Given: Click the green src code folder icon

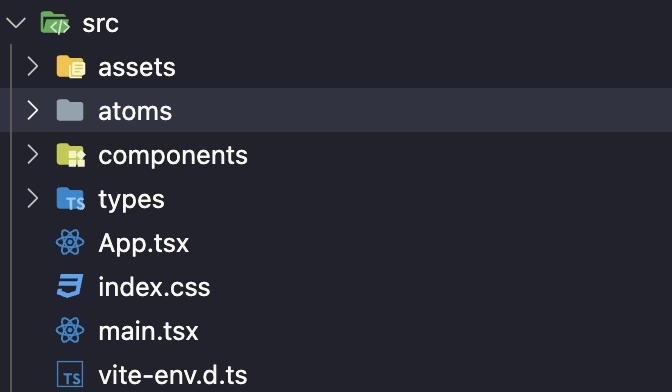Looking at the screenshot, I should click(x=55, y=23).
